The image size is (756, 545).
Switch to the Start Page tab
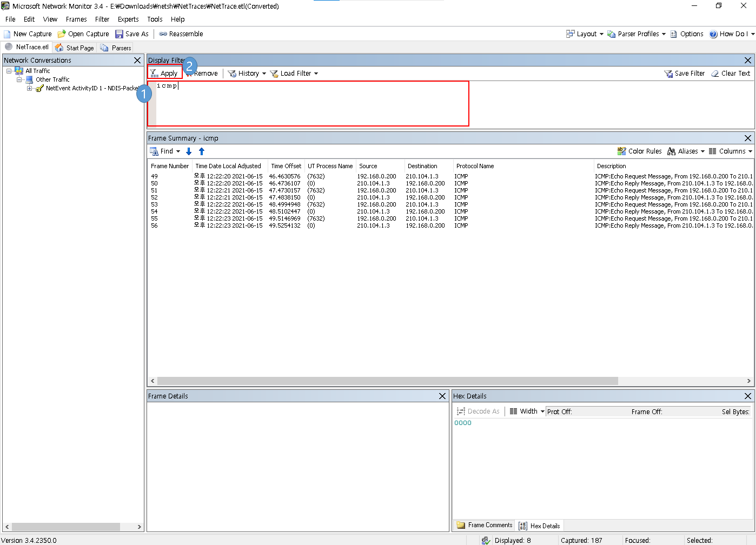point(75,48)
